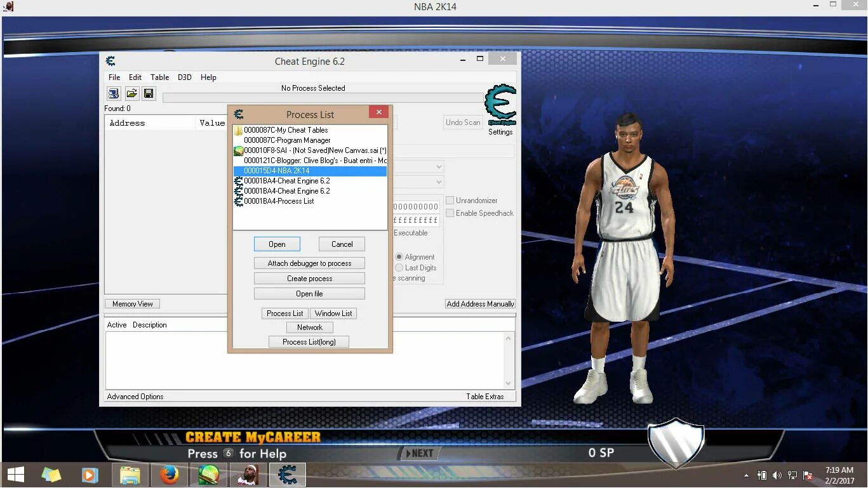Click the Undo Scan button
This screenshot has height=488, width=868.
[x=463, y=122]
